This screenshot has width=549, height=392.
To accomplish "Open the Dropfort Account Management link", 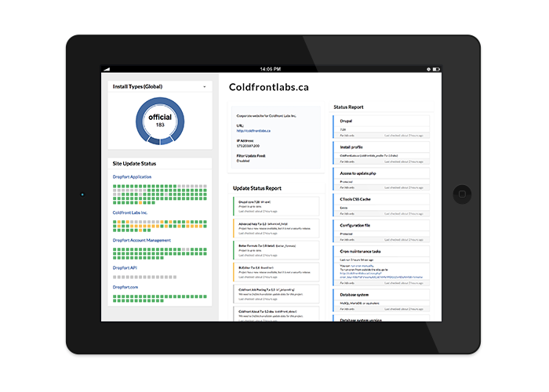I will coord(142,241).
